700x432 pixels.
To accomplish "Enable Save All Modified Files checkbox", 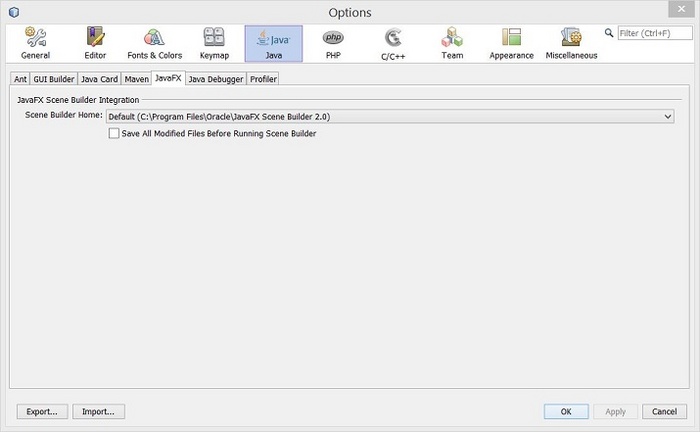I will [x=114, y=133].
